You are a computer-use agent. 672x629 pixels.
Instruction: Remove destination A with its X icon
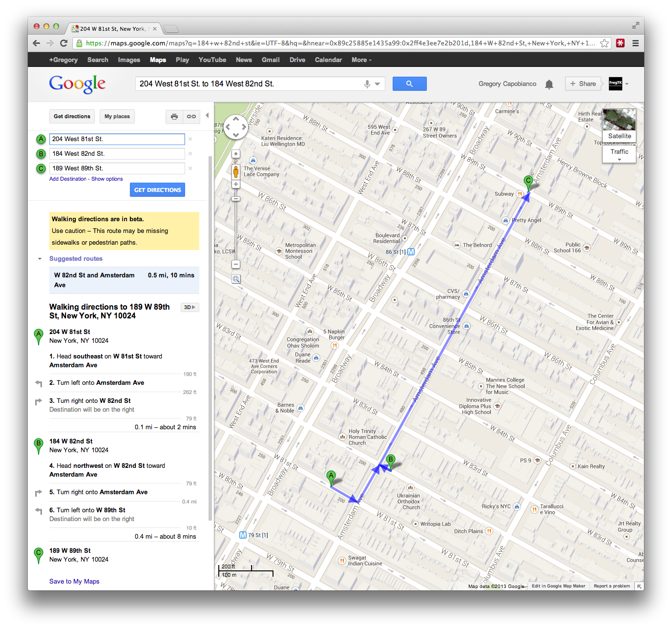[190, 139]
